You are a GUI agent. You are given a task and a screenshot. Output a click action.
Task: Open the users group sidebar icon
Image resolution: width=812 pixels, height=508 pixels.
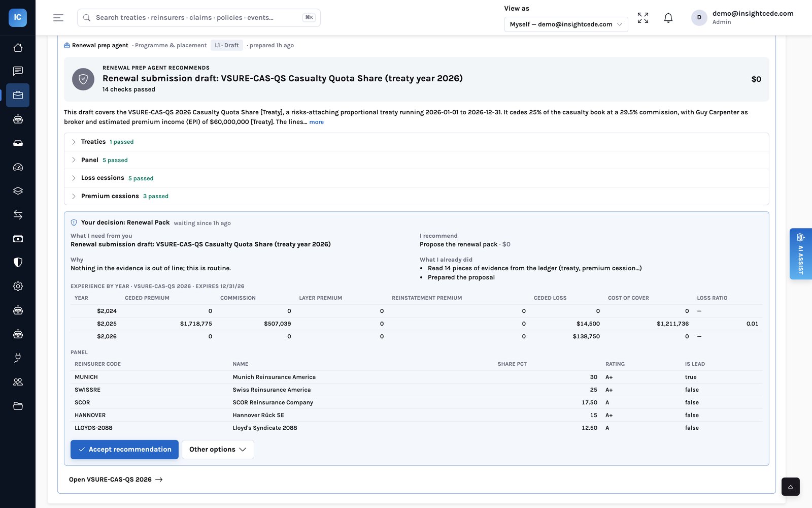[18, 382]
